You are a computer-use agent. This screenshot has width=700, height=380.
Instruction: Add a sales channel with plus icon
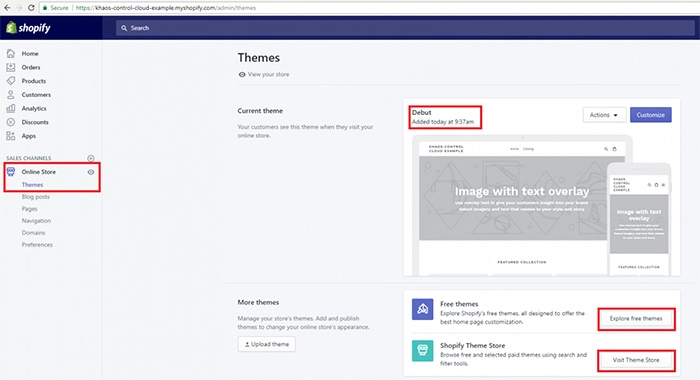[91, 158]
